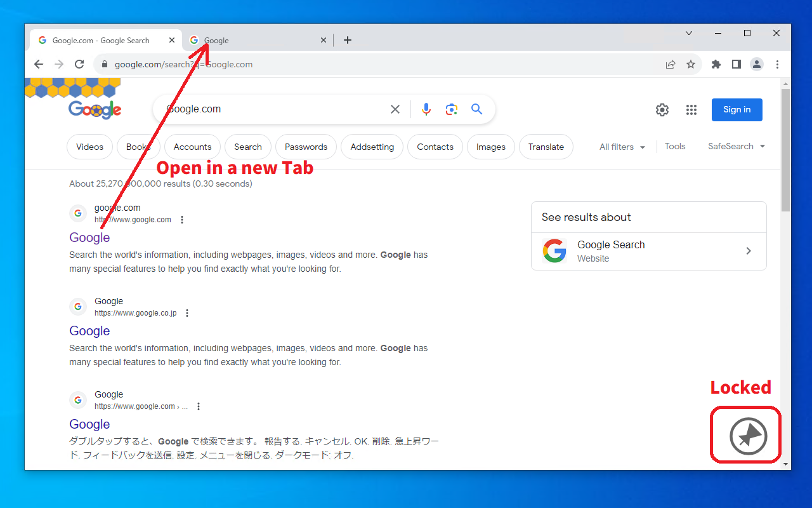Select the Passwords filter chip
Screen dimensions: 812x508
point(306,147)
